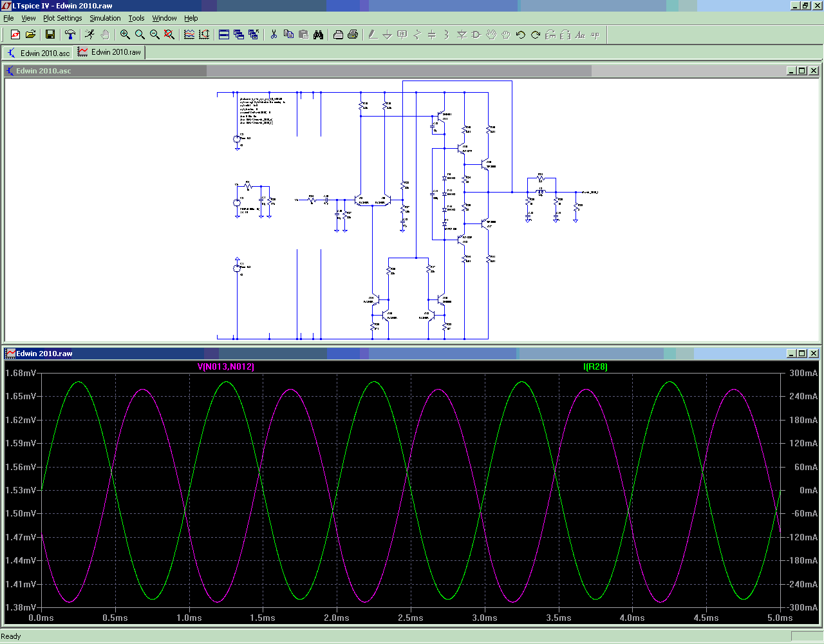Select the Resistor component tool
This screenshot has width=824, height=644.
[x=417, y=35]
